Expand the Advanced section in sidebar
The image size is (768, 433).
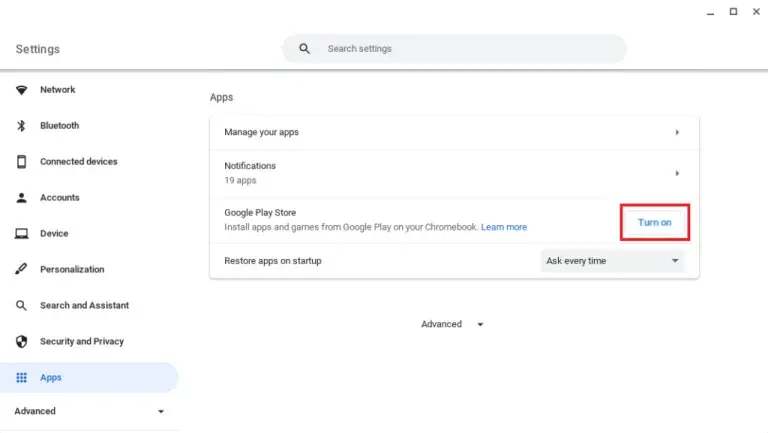[88, 411]
